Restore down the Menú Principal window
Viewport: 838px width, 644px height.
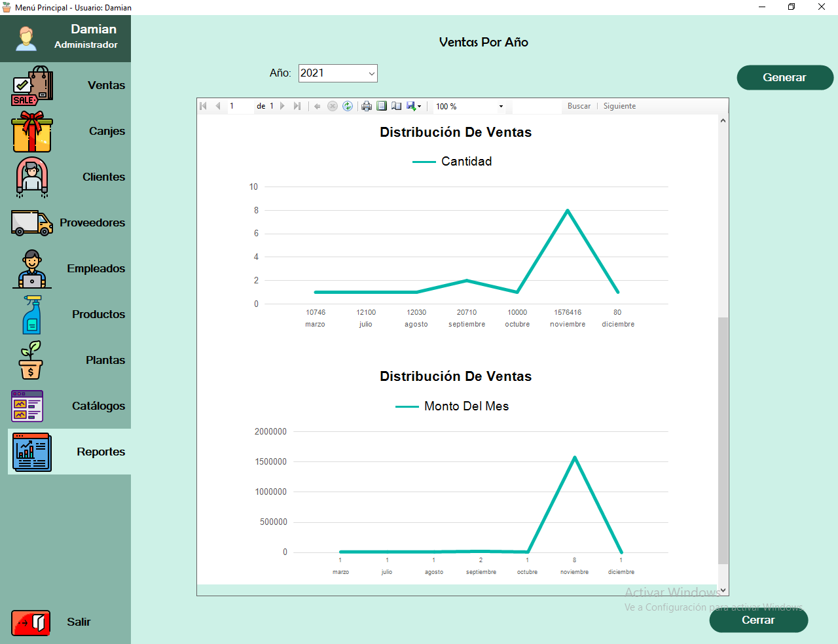792,7
